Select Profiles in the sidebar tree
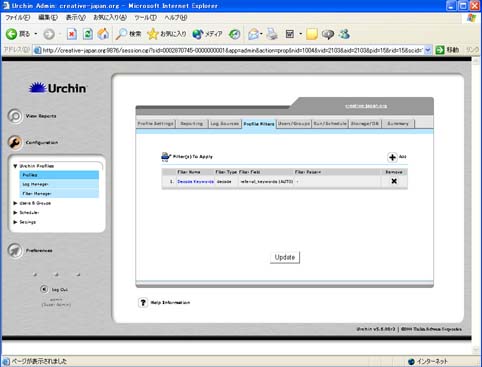 coord(59,175)
